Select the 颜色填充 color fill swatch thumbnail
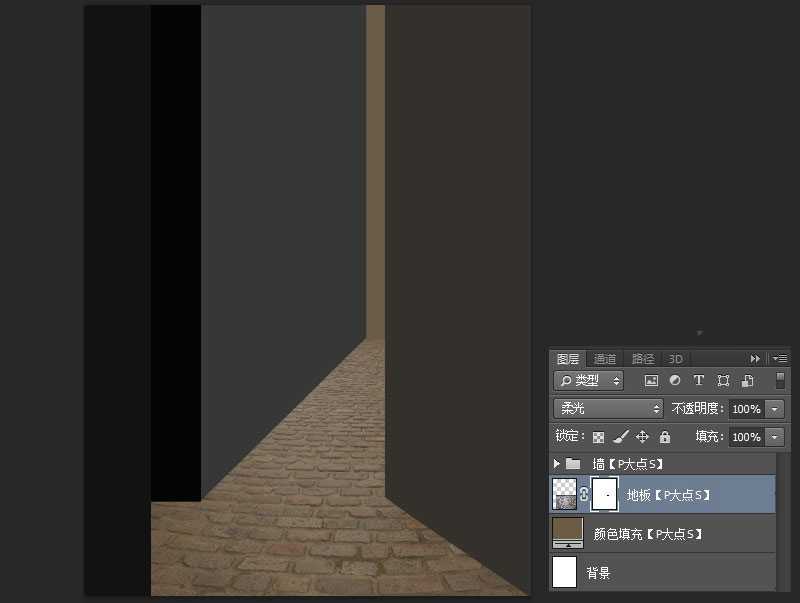This screenshot has width=800, height=603. [567, 532]
